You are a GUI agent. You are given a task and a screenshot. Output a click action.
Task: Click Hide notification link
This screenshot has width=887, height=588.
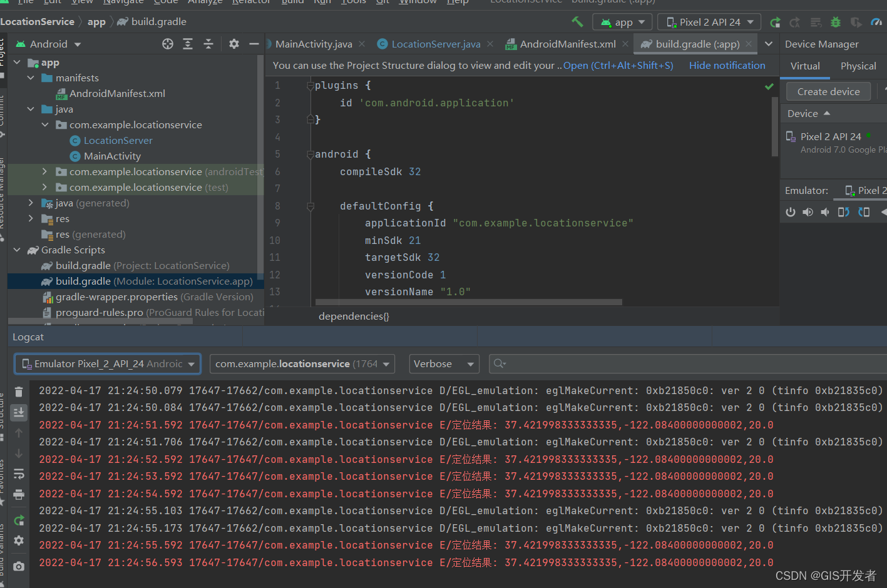[727, 65]
